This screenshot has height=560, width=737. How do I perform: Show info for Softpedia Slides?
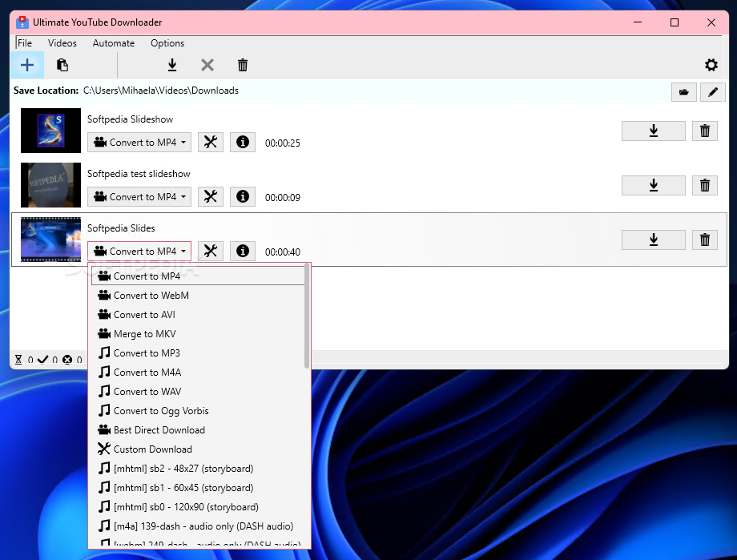pyautogui.click(x=243, y=251)
